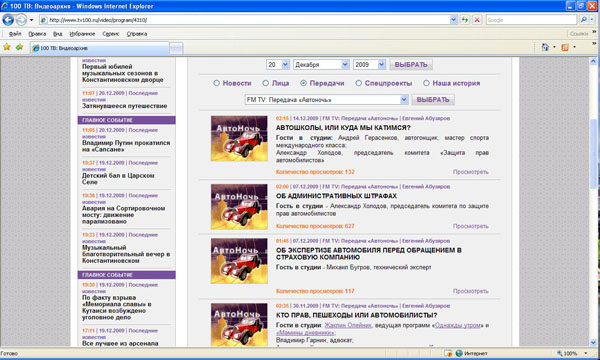Click the Home page icon
The height and width of the screenshot is (360, 600).
(x=545, y=47)
